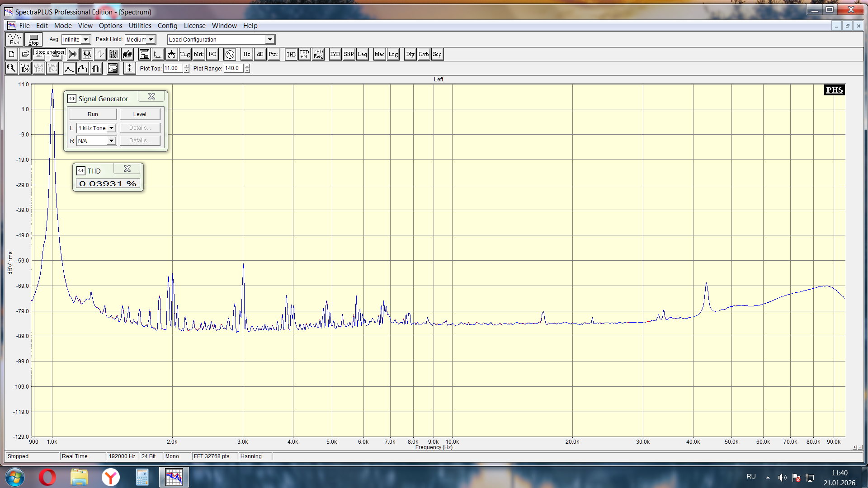Click the SNR measurement icon
This screenshot has height=488, width=868.
(x=349, y=54)
